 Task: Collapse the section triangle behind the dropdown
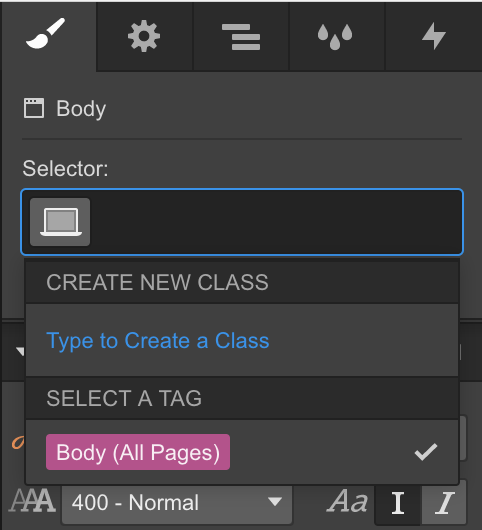point(20,352)
